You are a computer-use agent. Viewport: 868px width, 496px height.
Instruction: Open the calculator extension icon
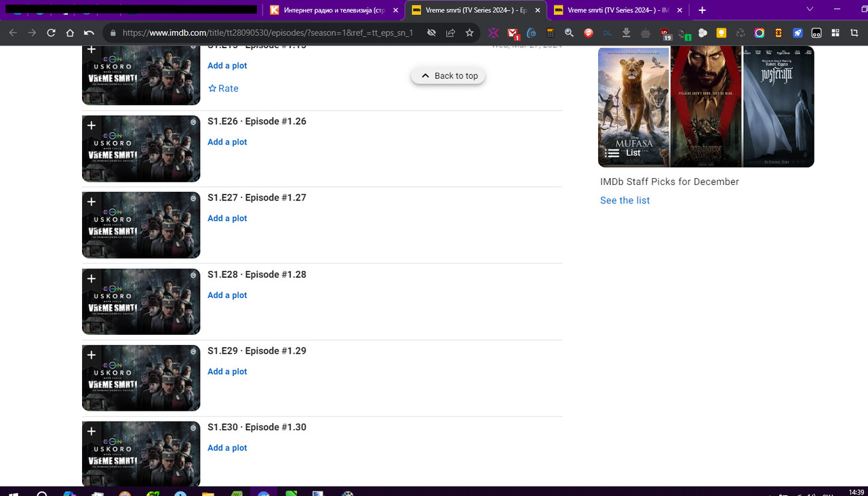point(551,33)
